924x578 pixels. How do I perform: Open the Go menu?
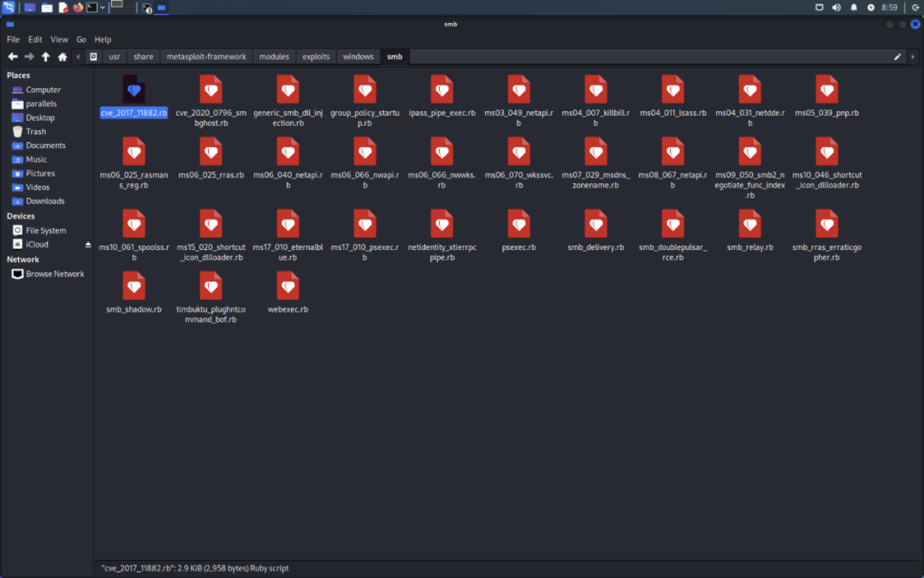click(x=81, y=39)
